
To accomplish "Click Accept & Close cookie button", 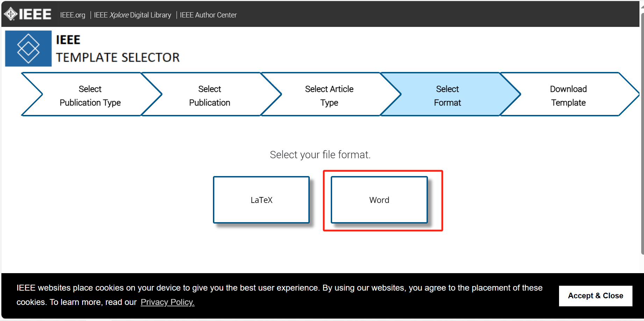I will (x=595, y=296).
